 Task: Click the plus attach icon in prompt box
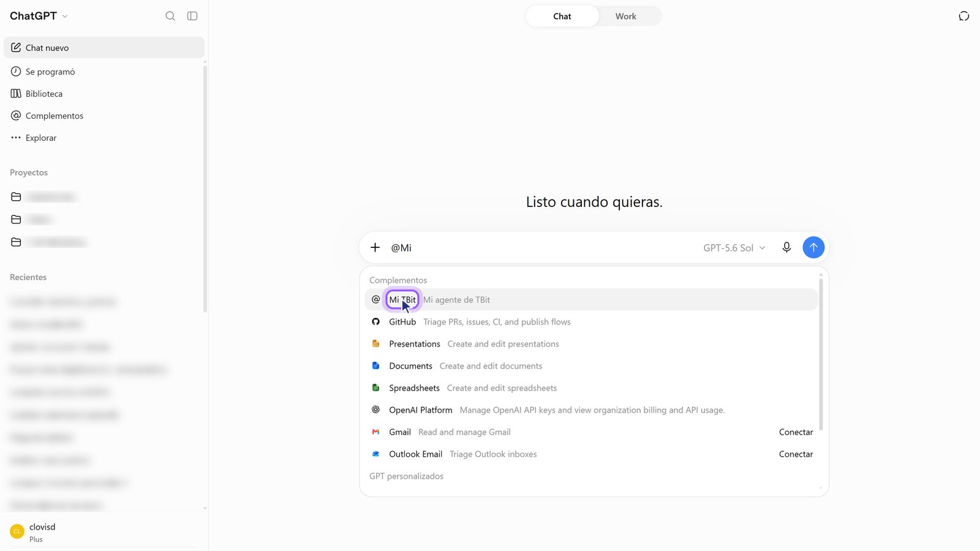click(375, 247)
